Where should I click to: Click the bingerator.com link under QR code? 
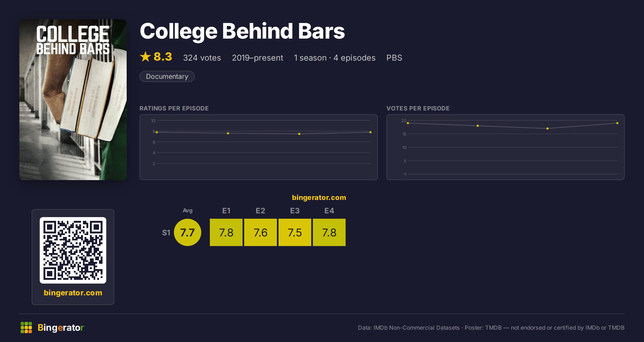(73, 293)
